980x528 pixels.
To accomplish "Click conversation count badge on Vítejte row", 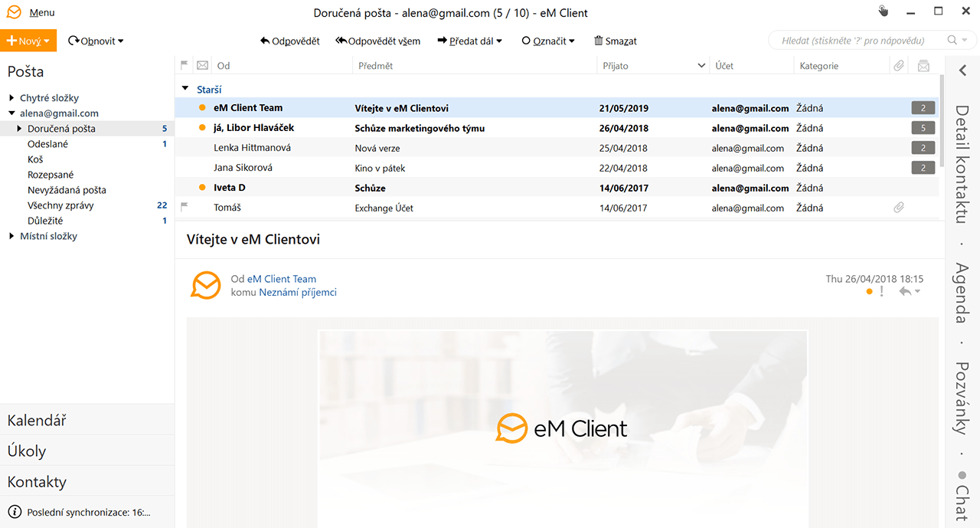I will pos(923,108).
